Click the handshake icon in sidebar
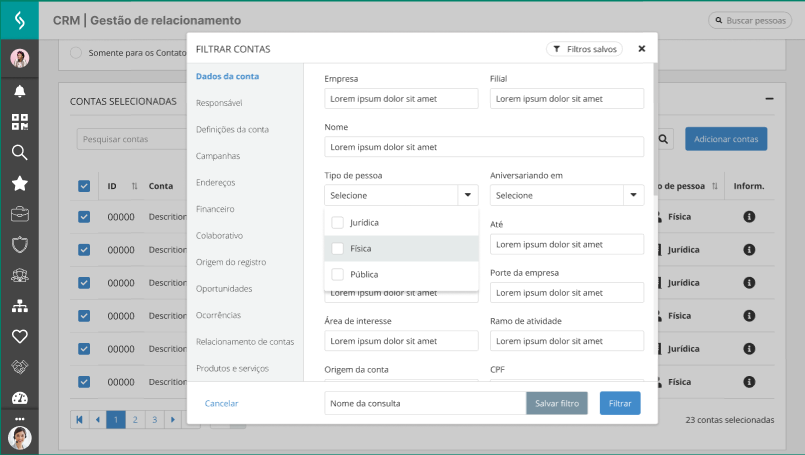 click(19, 367)
